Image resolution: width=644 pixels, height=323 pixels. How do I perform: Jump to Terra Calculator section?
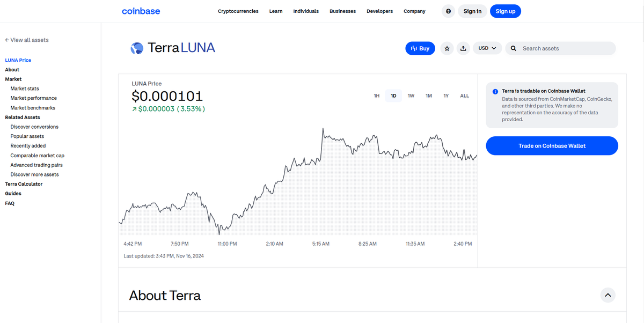tap(24, 184)
